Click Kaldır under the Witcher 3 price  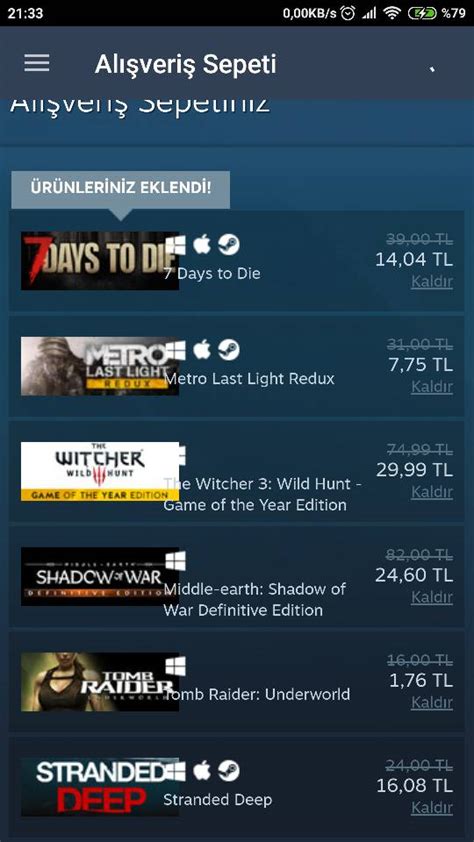tap(432, 492)
